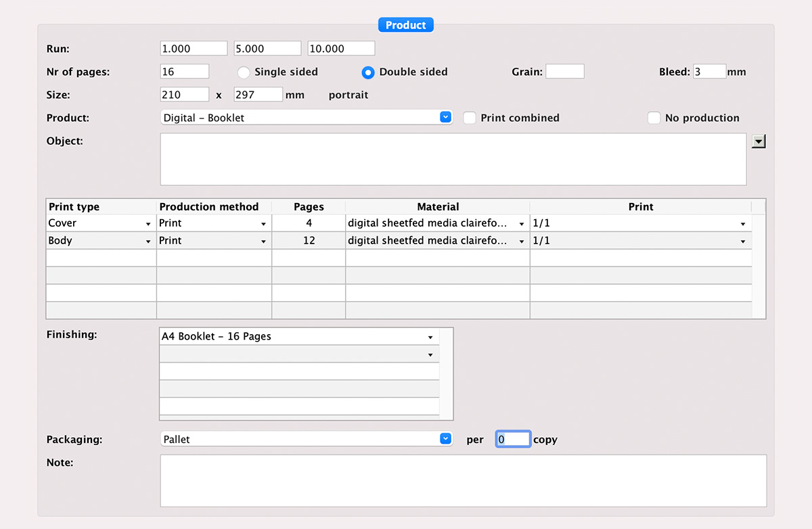
Task: Click the Product tab header
Action: pos(405,25)
